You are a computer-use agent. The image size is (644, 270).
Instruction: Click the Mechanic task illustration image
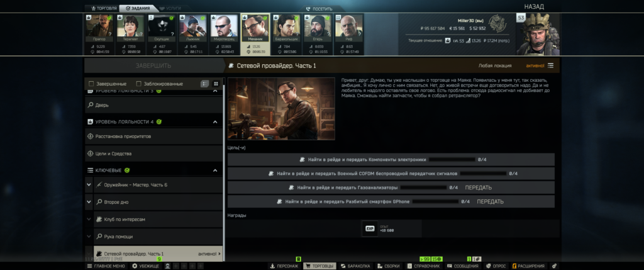click(x=281, y=109)
